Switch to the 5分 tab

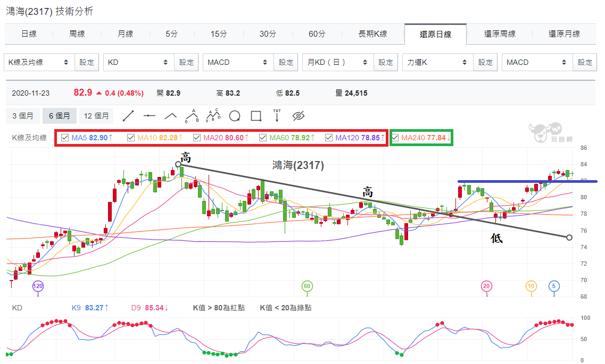[172, 34]
